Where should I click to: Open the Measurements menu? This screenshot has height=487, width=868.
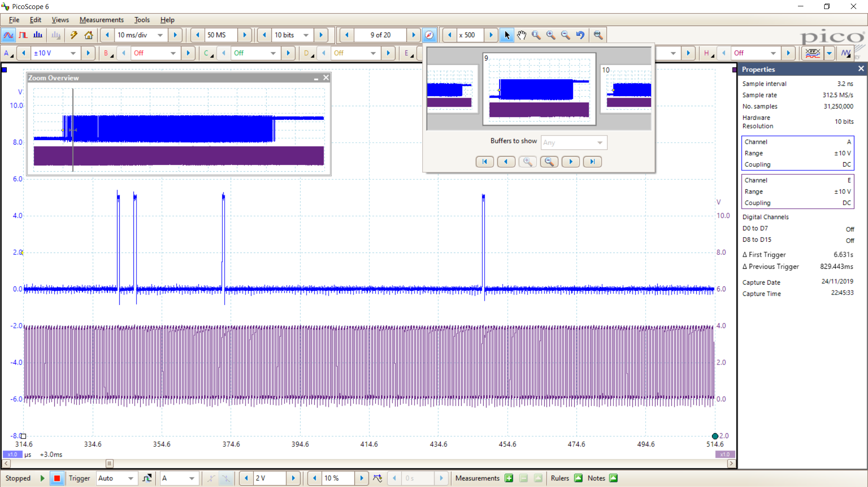(101, 19)
